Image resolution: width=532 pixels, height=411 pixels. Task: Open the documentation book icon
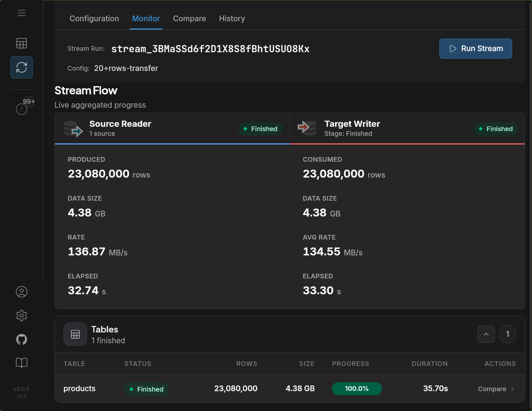(x=22, y=363)
